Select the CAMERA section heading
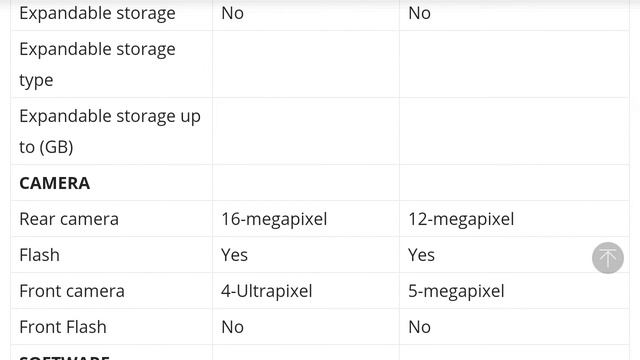This screenshot has height=360, width=640. [55, 183]
